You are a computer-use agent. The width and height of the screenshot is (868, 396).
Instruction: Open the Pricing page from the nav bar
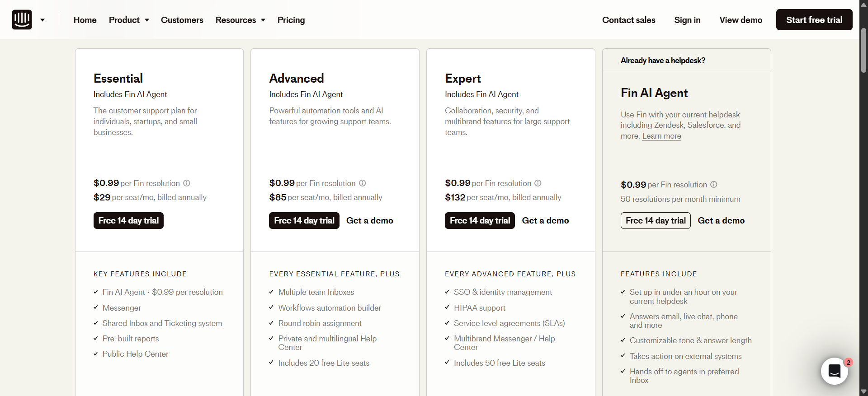(x=291, y=20)
